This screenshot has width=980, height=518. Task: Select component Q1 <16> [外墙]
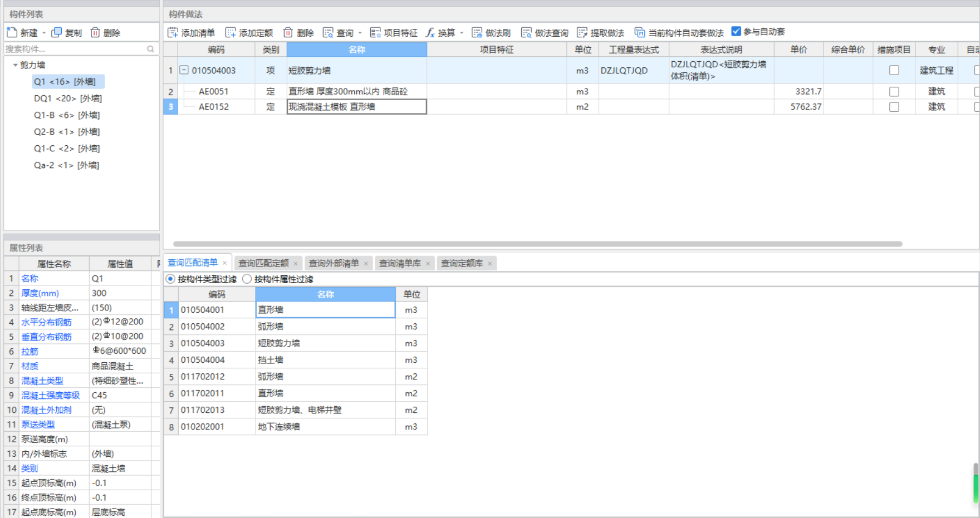tap(68, 82)
